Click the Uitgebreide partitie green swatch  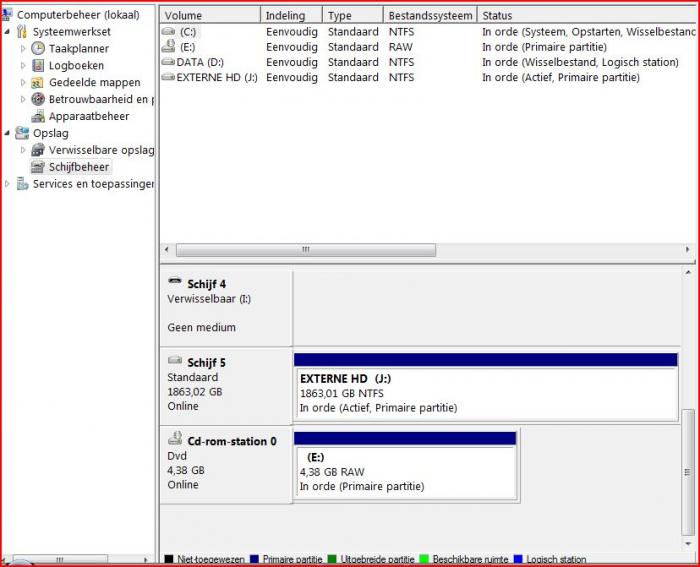coord(332,559)
